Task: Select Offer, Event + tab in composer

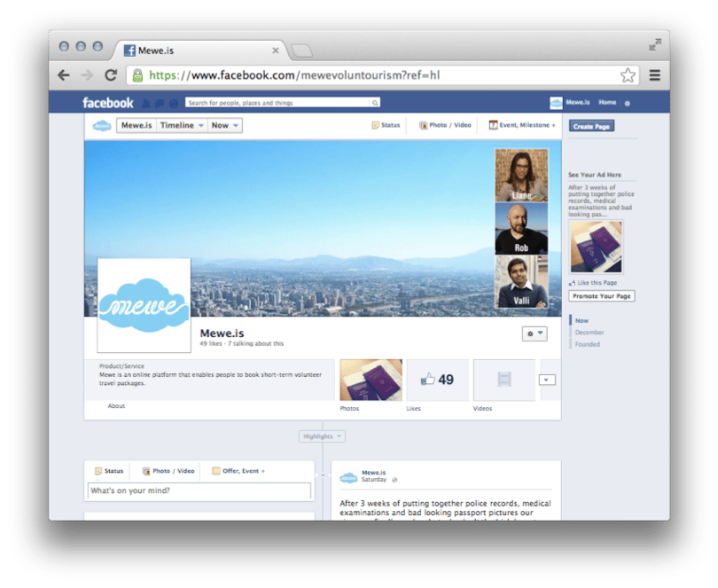Action: [x=238, y=471]
